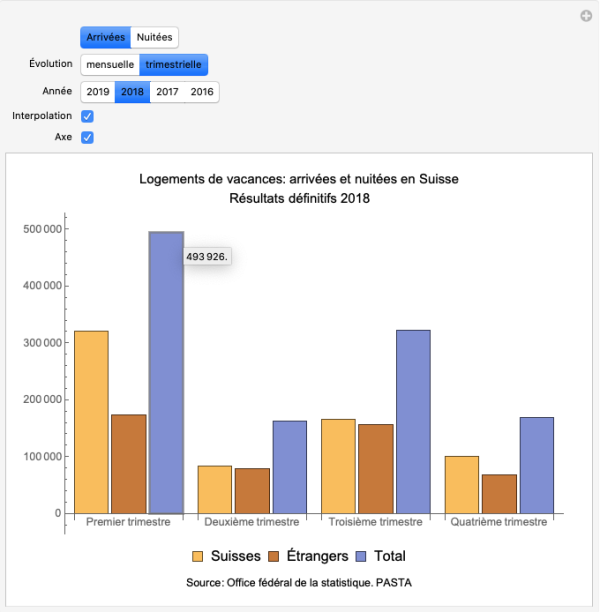The height and width of the screenshot is (612, 600).
Task: Click the Total bar for Deuxième trimestre
Action: [290, 466]
